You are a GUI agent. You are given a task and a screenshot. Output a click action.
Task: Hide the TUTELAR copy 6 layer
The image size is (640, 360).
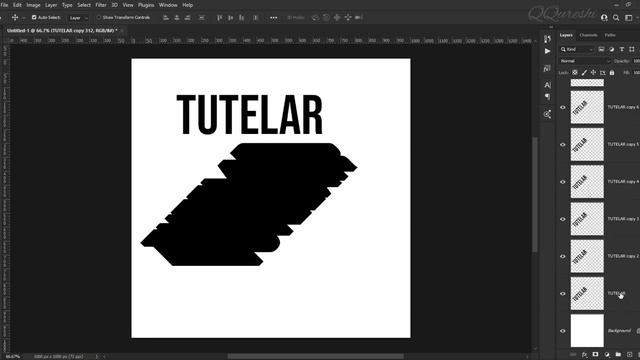(563, 107)
